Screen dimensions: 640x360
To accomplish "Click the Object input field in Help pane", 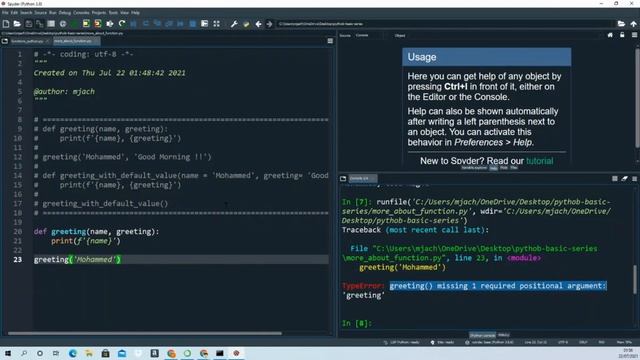I will point(504,36).
